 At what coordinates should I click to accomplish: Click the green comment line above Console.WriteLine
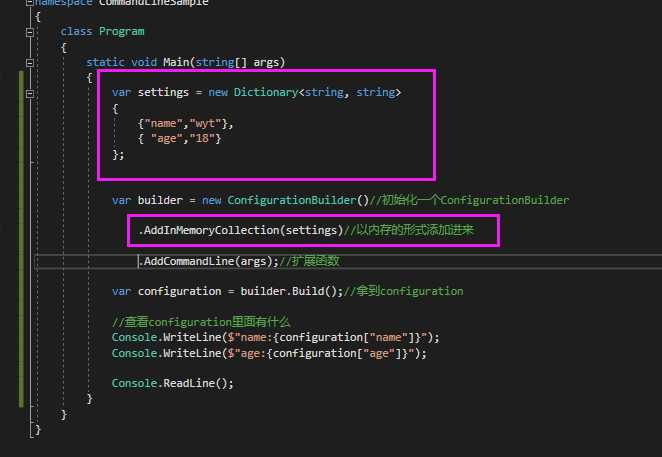201,322
